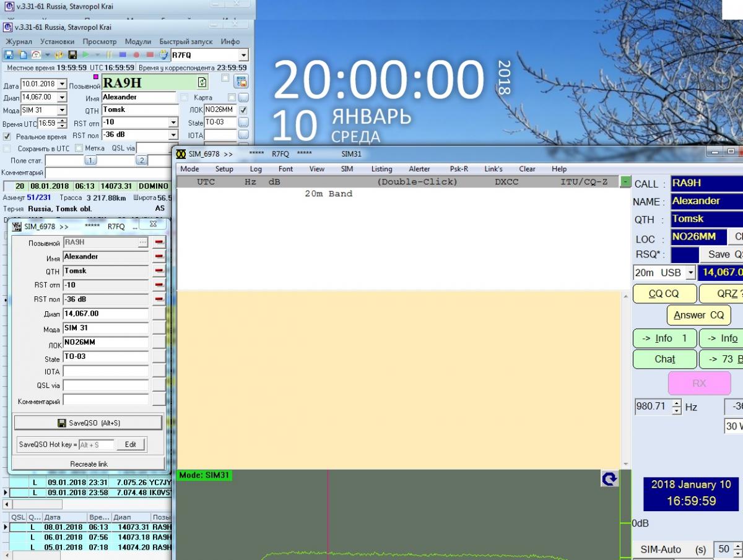This screenshot has width=743, height=560.
Task: Click the green play arrow in logger toolbar
Action: [x=86, y=55]
